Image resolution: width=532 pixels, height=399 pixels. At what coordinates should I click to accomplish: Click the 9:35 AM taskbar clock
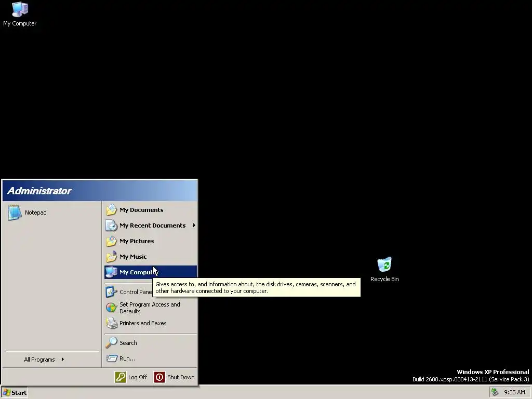pos(514,393)
